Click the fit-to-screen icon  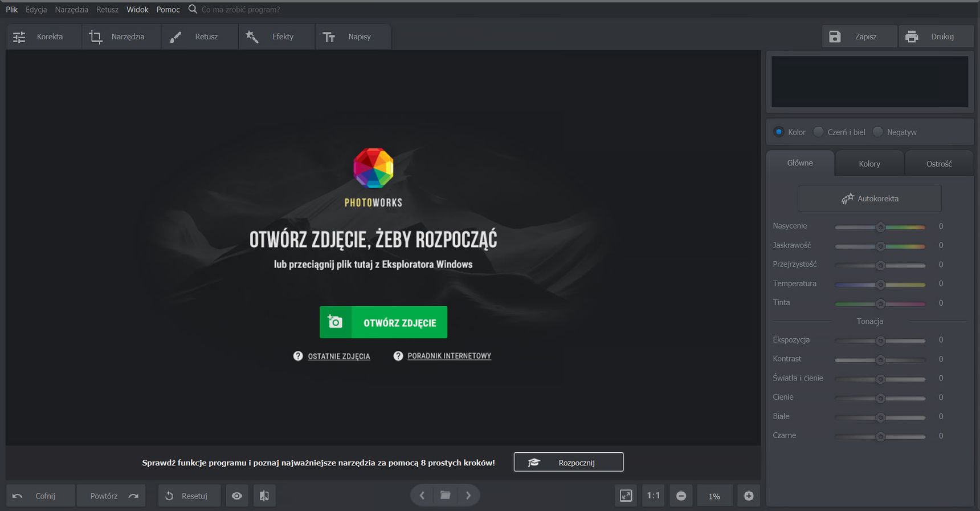(626, 496)
